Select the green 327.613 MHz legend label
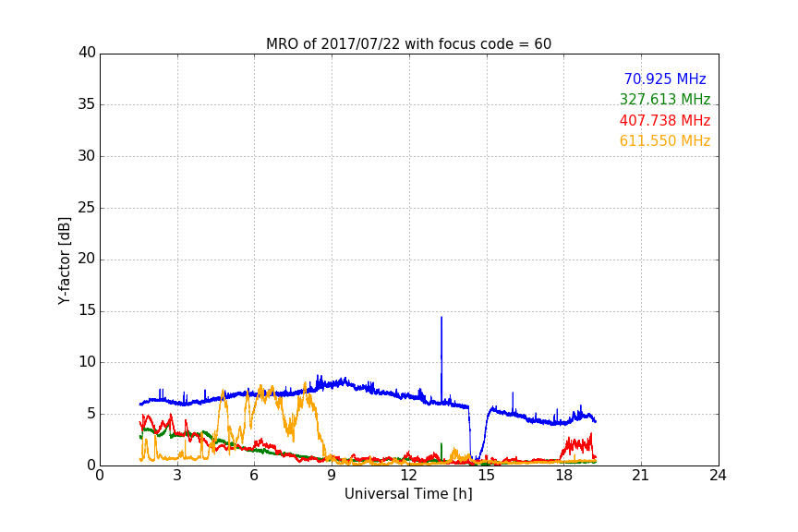This screenshot has height=532, width=798. pyautogui.click(x=665, y=99)
